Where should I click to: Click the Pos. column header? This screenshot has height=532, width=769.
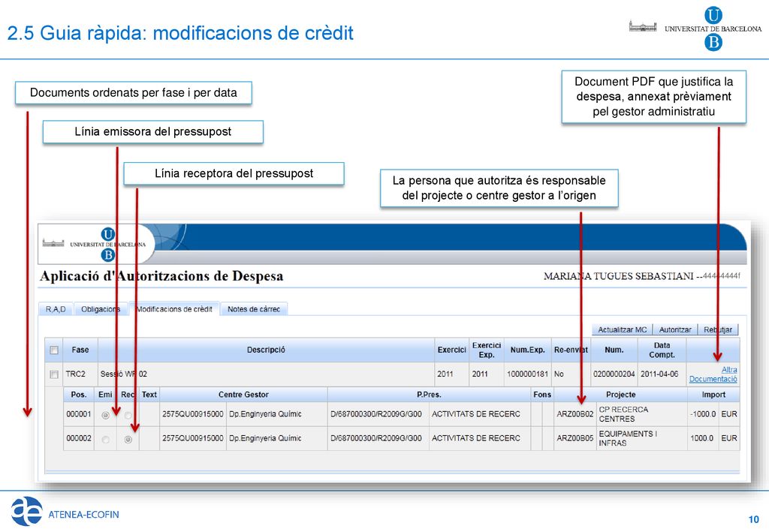(x=78, y=395)
